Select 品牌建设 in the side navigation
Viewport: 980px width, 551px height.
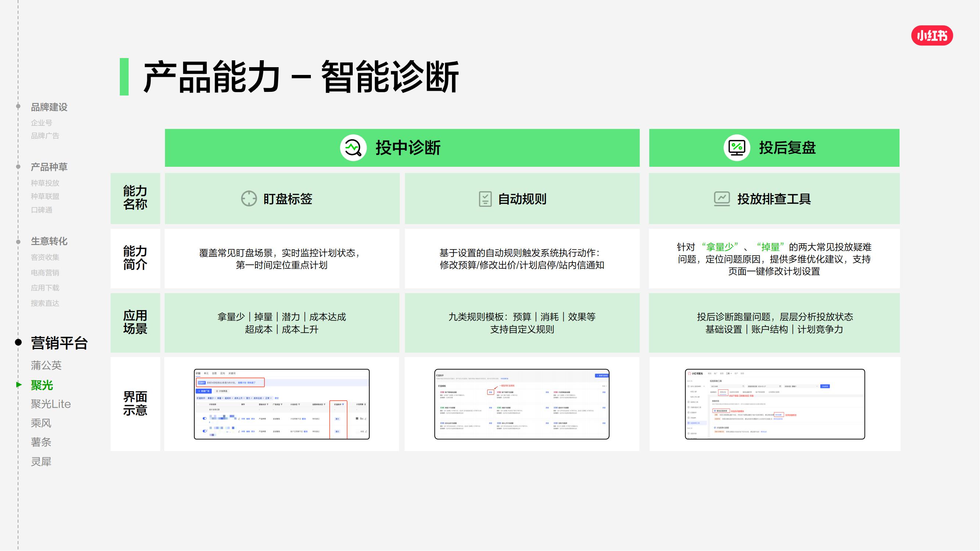tap(49, 107)
